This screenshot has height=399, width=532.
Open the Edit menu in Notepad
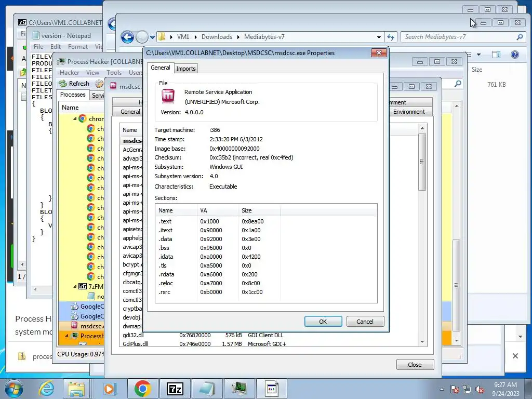tap(55, 47)
